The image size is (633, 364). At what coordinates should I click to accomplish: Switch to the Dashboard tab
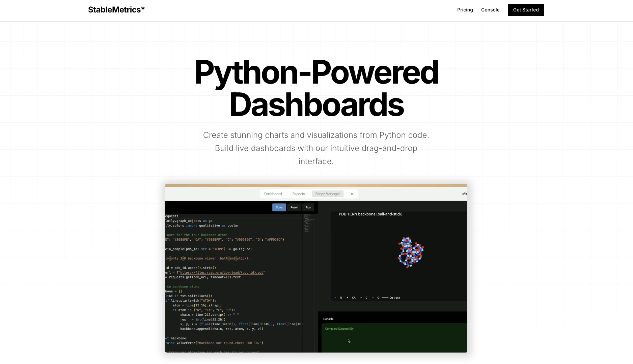pos(273,194)
